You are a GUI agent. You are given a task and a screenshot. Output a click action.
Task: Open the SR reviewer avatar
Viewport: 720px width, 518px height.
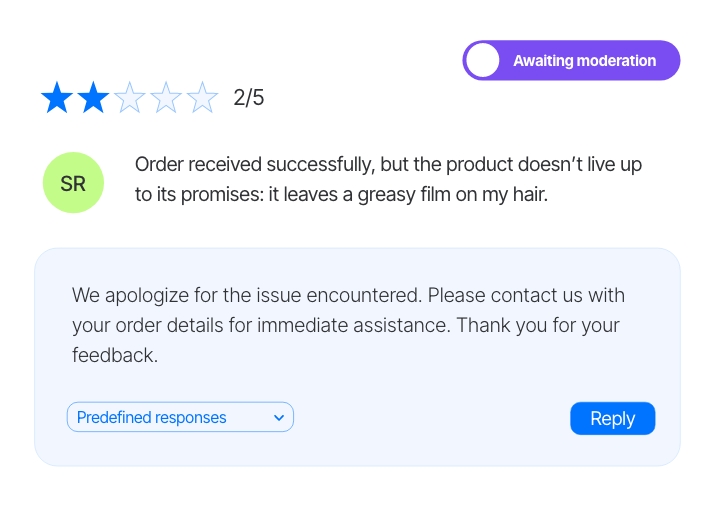click(73, 183)
